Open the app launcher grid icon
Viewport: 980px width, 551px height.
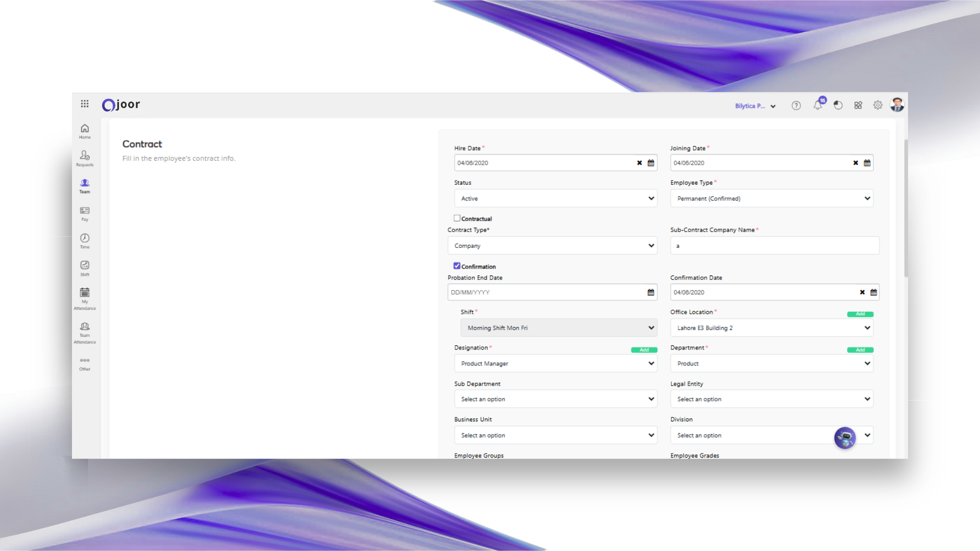[85, 104]
